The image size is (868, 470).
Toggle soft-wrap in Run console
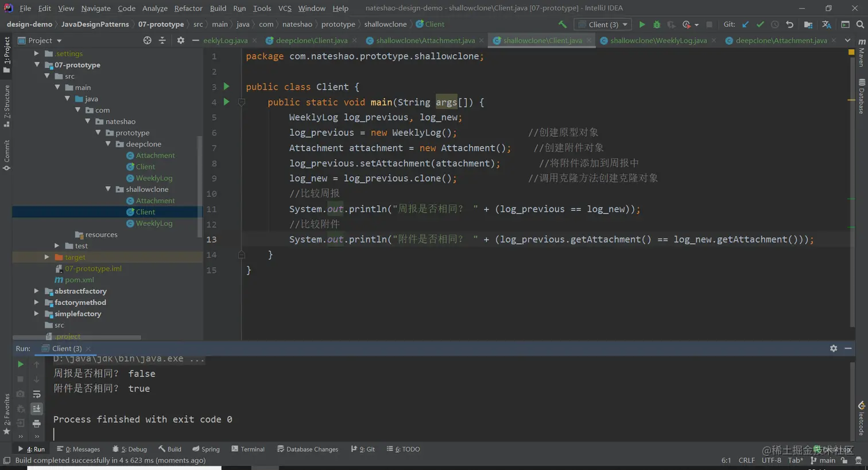[x=36, y=394]
